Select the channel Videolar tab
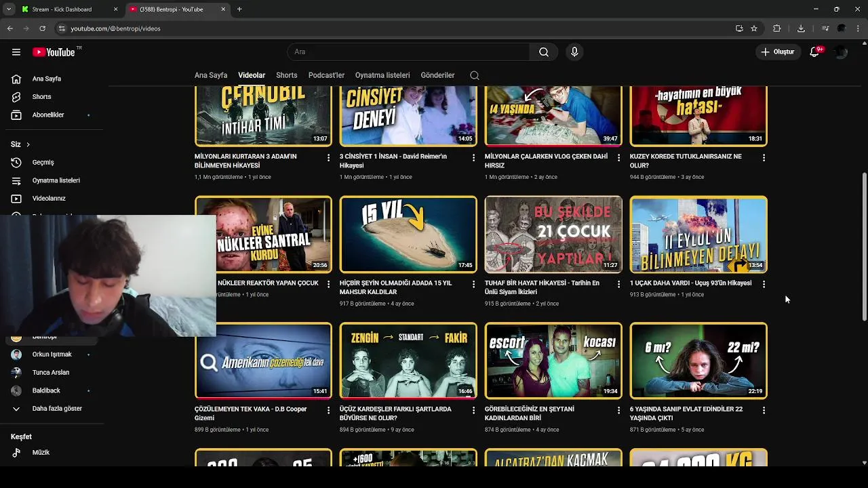Image resolution: width=868 pixels, height=488 pixels. (252, 75)
